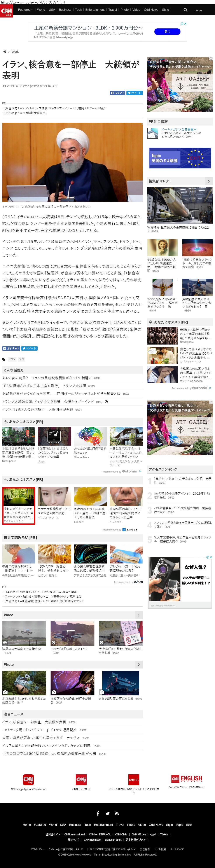Click the Facebook おすすめ button below article
Image resolution: width=215 pixels, height=868 pixels.
[x=11, y=348]
